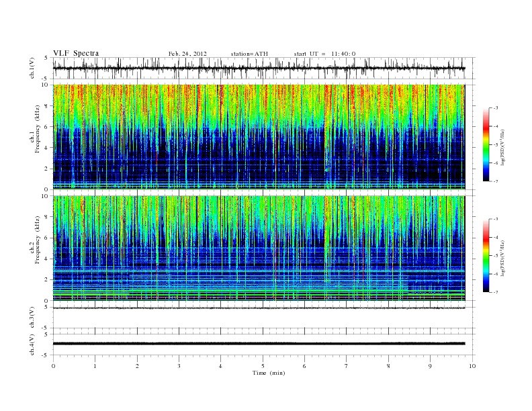Click time-axis tick label "8" below the plots

click(x=388, y=366)
